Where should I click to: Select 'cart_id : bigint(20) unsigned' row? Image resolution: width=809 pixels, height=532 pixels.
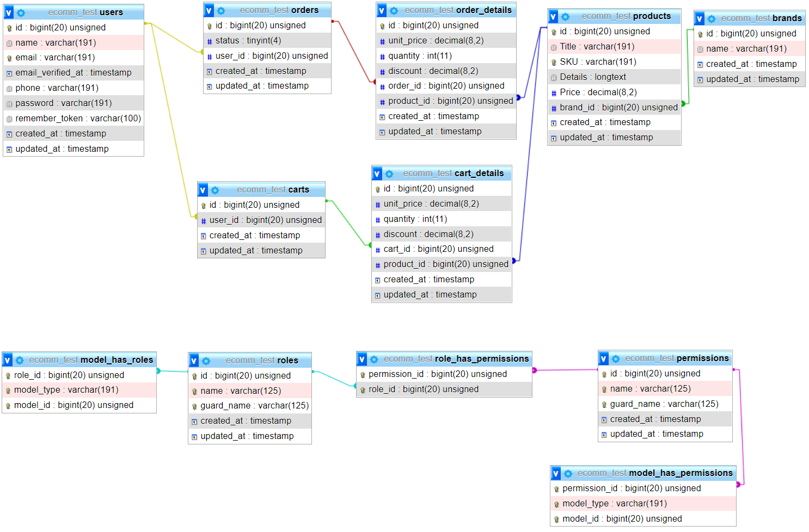pos(442,249)
